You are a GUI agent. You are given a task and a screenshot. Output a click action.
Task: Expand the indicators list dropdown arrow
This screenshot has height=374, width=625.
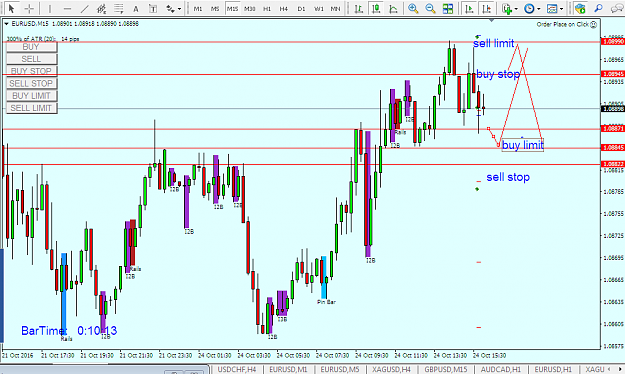coord(516,8)
